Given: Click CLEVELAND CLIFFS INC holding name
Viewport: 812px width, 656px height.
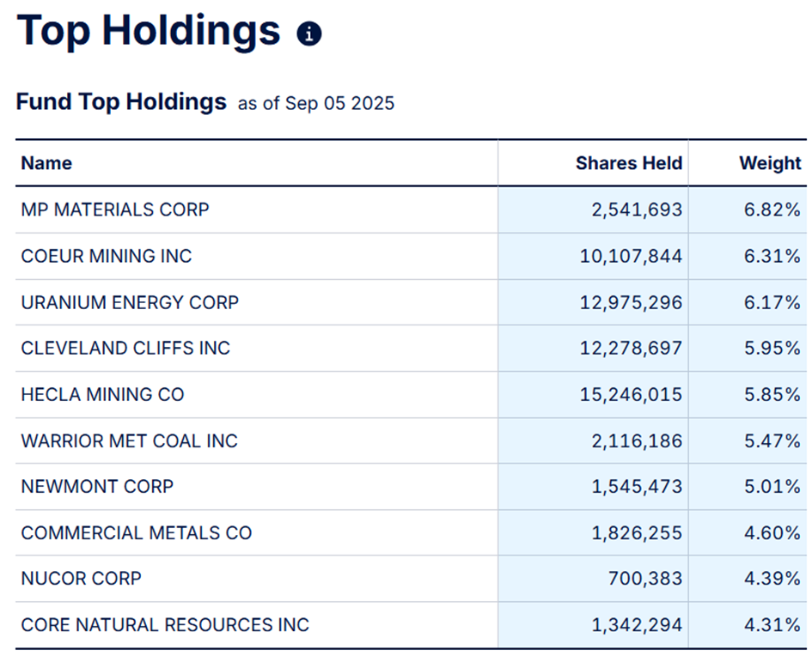Looking at the screenshot, I should click(x=125, y=348).
